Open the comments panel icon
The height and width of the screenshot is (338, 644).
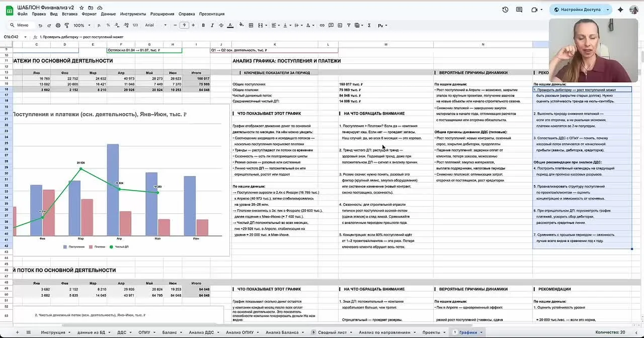pyautogui.click(x=519, y=10)
